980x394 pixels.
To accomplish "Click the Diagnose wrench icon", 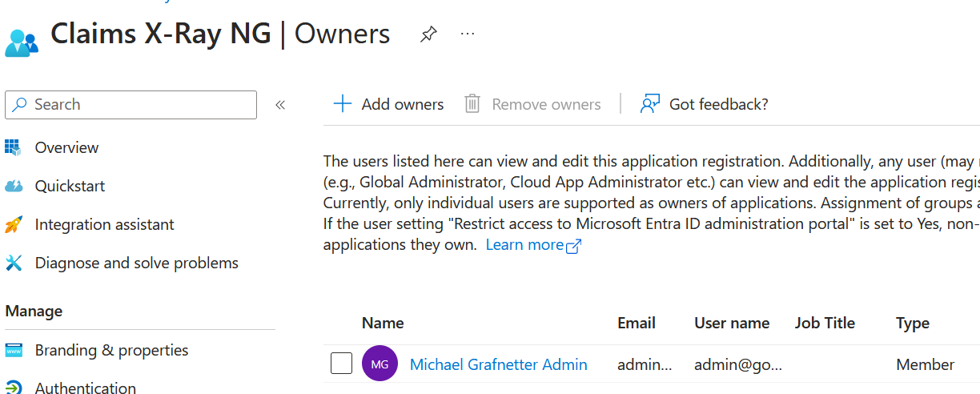I will click(14, 263).
